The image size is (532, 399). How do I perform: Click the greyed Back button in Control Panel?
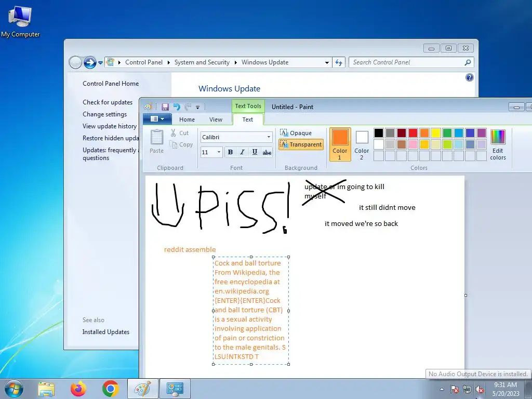coord(75,62)
